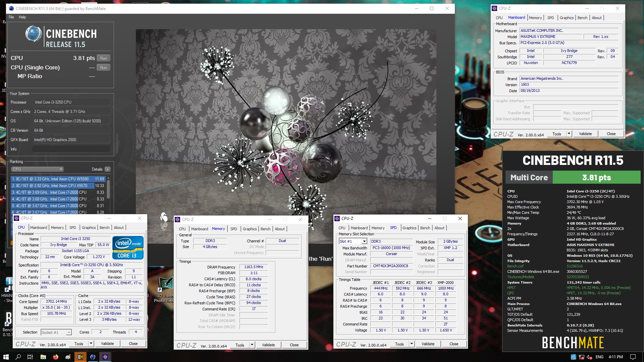Select ranking row Xeon CPU X5570 10.33
This screenshot has height=362, width=644.
[x=58, y=186]
